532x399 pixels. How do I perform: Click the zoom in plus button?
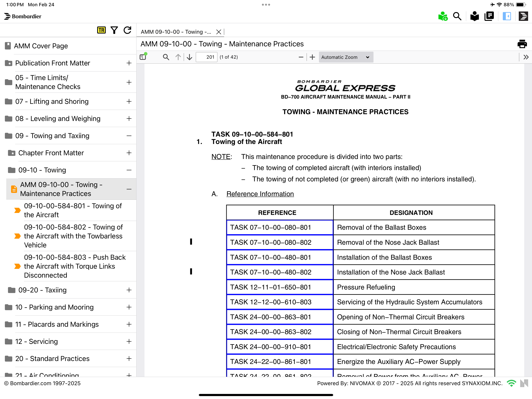point(312,57)
